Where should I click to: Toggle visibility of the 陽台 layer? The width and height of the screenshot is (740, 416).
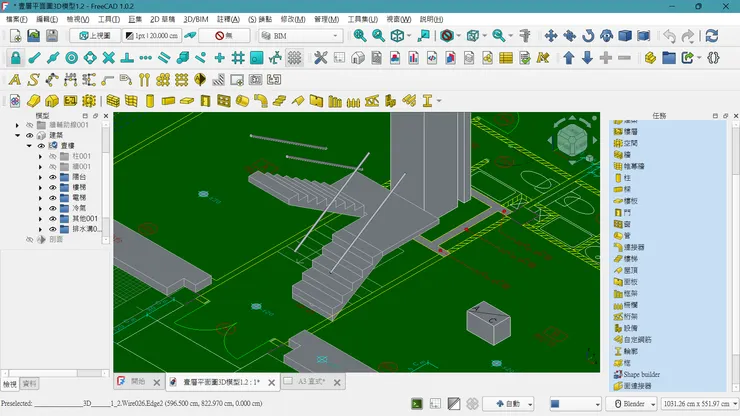pos(52,176)
